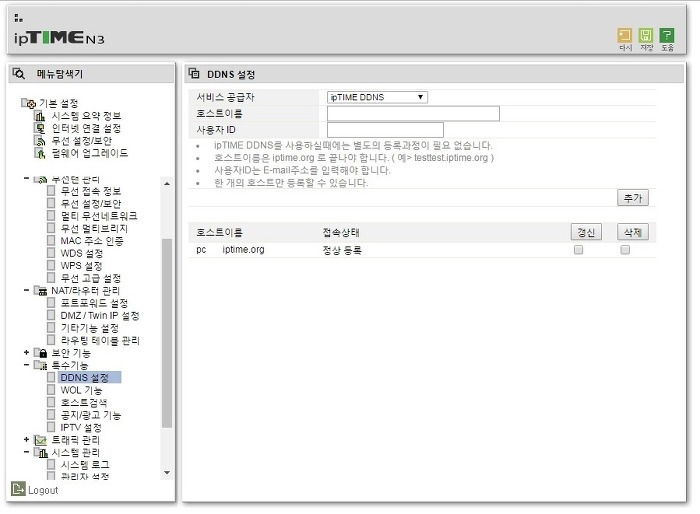
Task: Click the special functions folder icon
Action: point(41,366)
